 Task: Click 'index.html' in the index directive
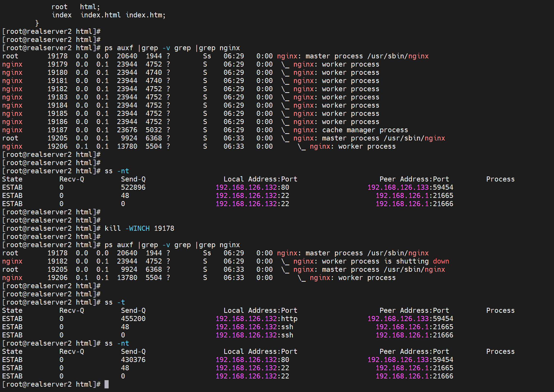(101, 15)
